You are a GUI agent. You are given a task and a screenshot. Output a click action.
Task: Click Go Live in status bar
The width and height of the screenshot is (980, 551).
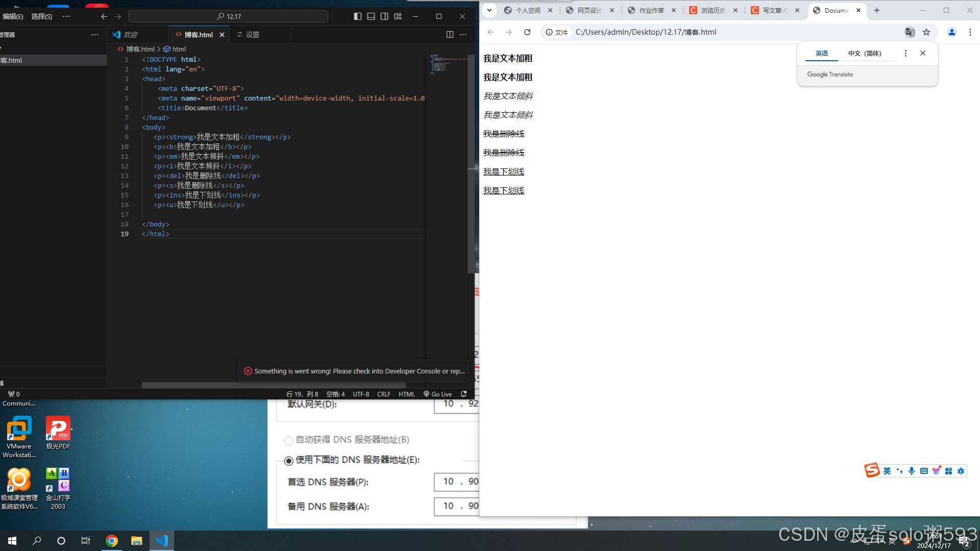(x=438, y=394)
